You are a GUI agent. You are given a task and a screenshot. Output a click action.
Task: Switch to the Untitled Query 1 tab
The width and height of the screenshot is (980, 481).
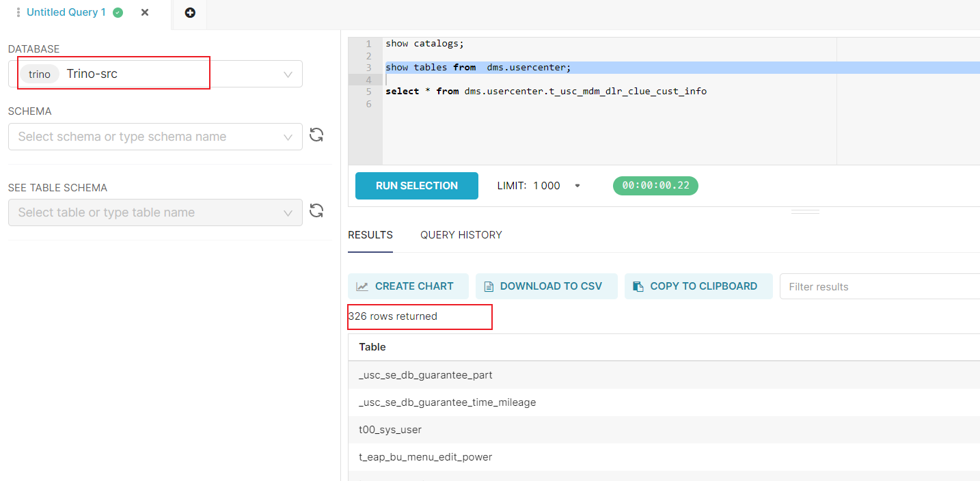click(x=66, y=12)
